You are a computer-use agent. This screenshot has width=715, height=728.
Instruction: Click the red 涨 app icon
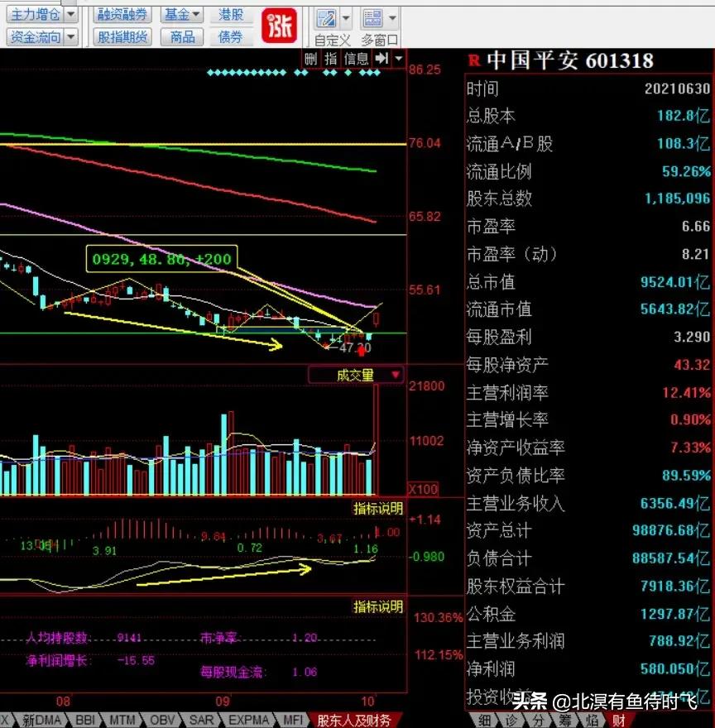point(279,26)
